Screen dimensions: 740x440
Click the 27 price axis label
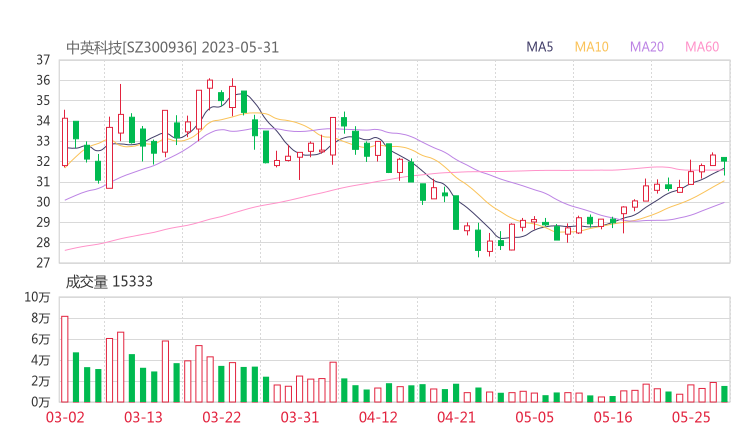coord(43,263)
